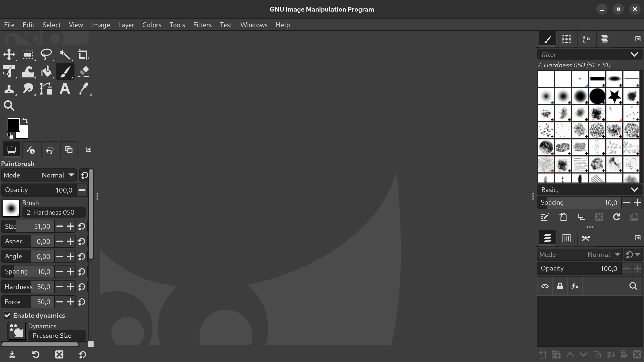Refresh the brushes list
This screenshot has width=644, height=362.
617,217
